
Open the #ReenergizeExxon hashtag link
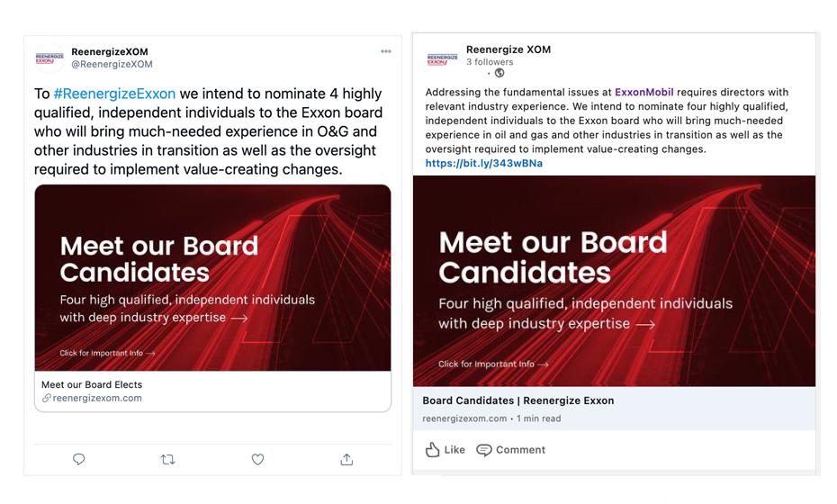tap(114, 94)
